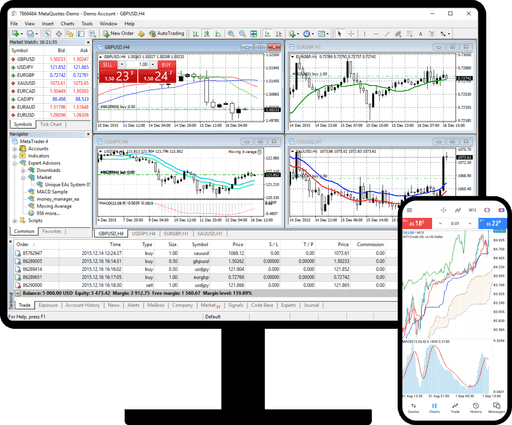Decrease one-click volume via down arrow
The image size is (512, 425).
coord(122,64)
